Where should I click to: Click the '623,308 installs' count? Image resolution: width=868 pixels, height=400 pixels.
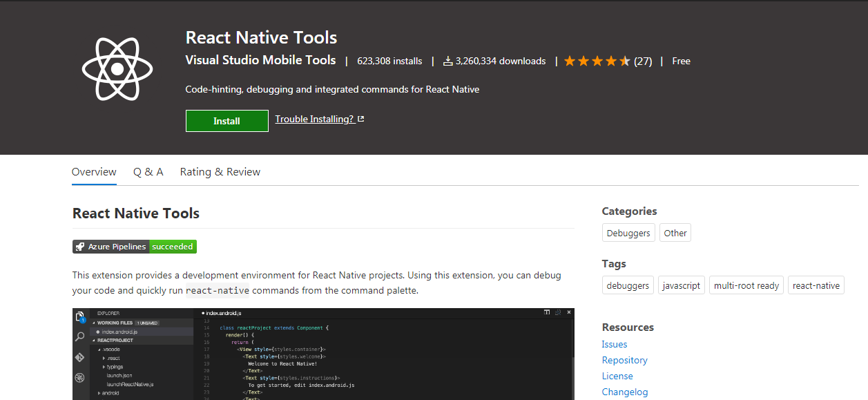click(389, 61)
